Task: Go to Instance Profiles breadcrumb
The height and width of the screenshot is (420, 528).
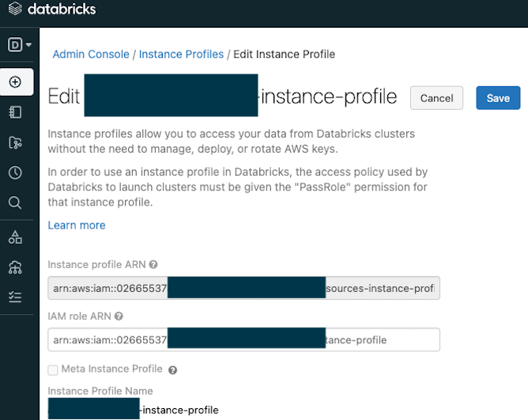Action: pyautogui.click(x=181, y=54)
